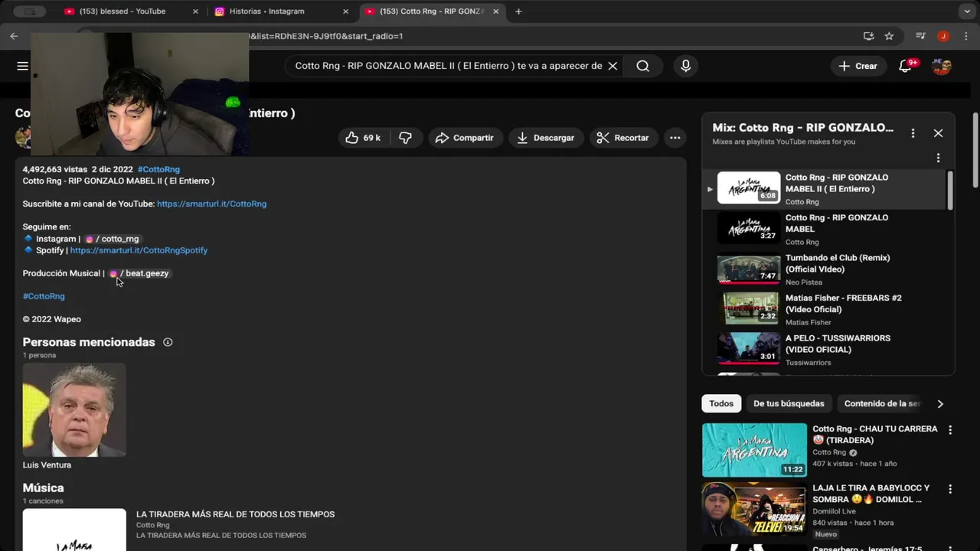Open Cotto Rng channel under CHAU TU CARRERA
Viewport: 980px width, 551px height.
829,452
